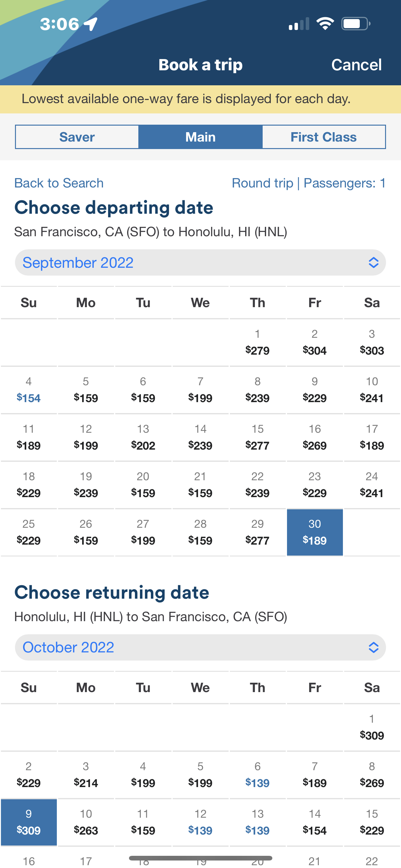
Task: Pick October 6 return for $139
Action: point(258,775)
